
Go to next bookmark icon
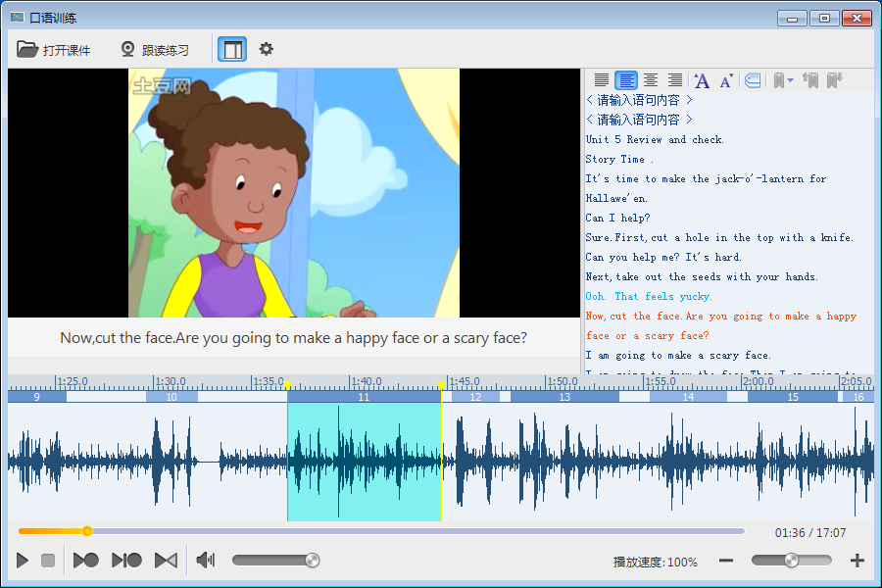(835, 80)
